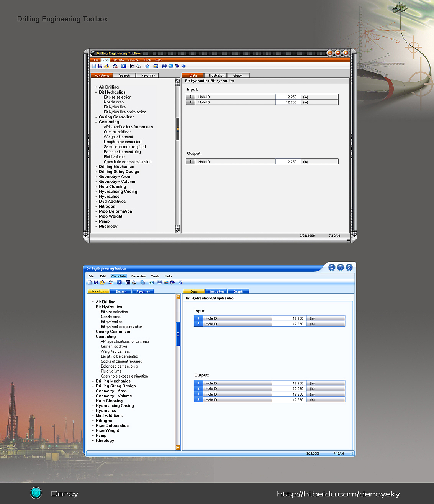This screenshot has width=434, height=504.
Task: Open Help menu in bottom blue window
Action: tap(168, 276)
